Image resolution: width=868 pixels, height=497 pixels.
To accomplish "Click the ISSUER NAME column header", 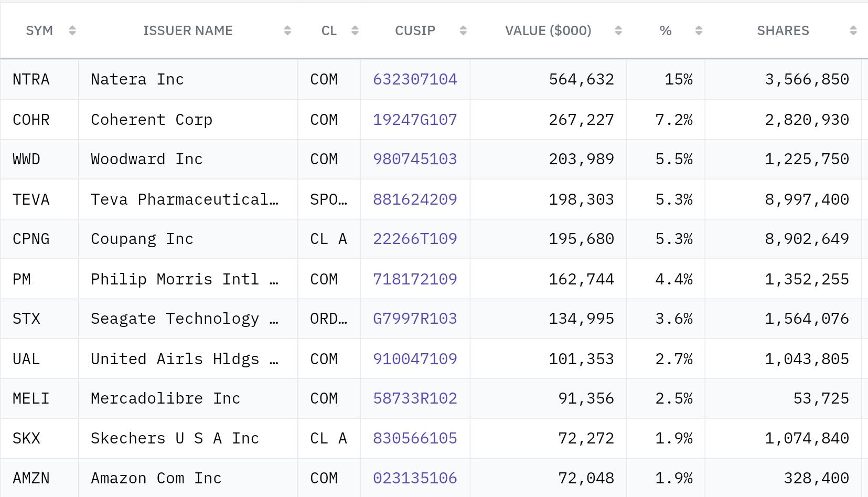I will [188, 31].
